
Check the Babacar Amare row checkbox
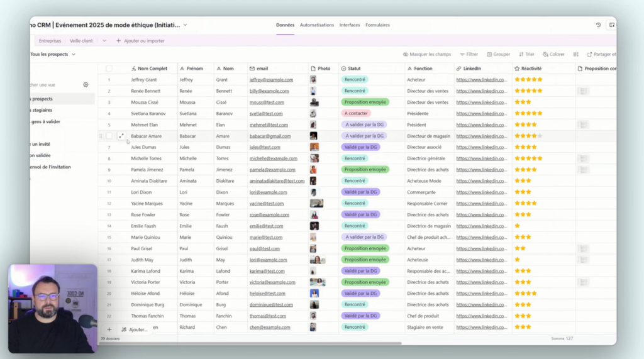pos(109,136)
